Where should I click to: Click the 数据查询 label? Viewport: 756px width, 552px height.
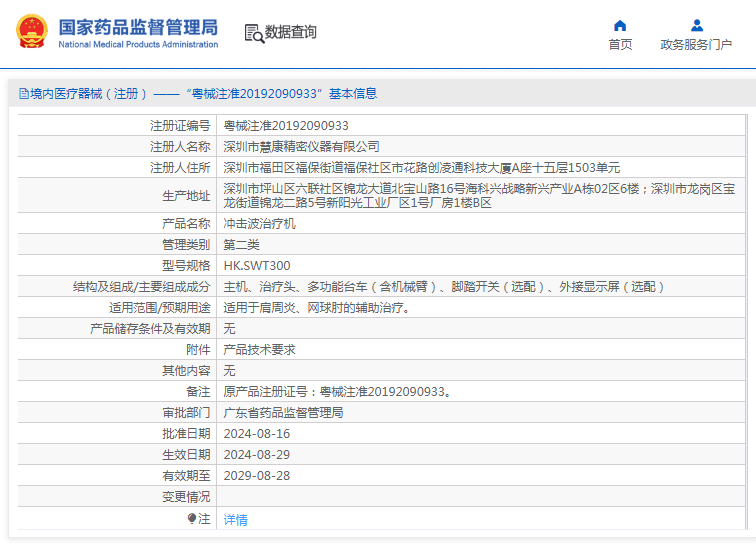click(291, 32)
